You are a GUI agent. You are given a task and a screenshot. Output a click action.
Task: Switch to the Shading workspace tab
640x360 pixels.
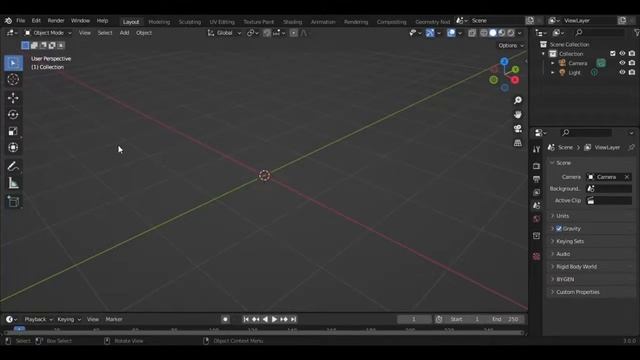tap(293, 22)
